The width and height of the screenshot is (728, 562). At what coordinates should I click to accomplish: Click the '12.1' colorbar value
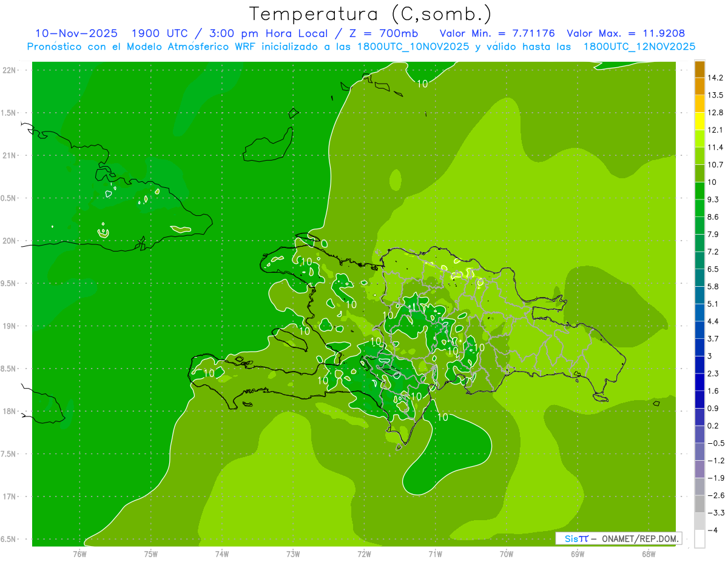point(715,130)
